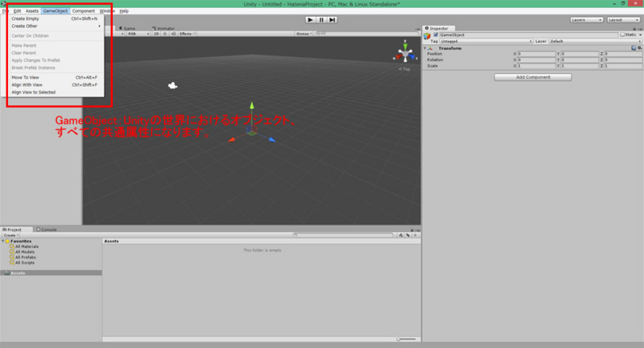Toggle scene lighting sun icon
Image resolution: width=644 pixels, height=348 pixels.
(x=165, y=34)
